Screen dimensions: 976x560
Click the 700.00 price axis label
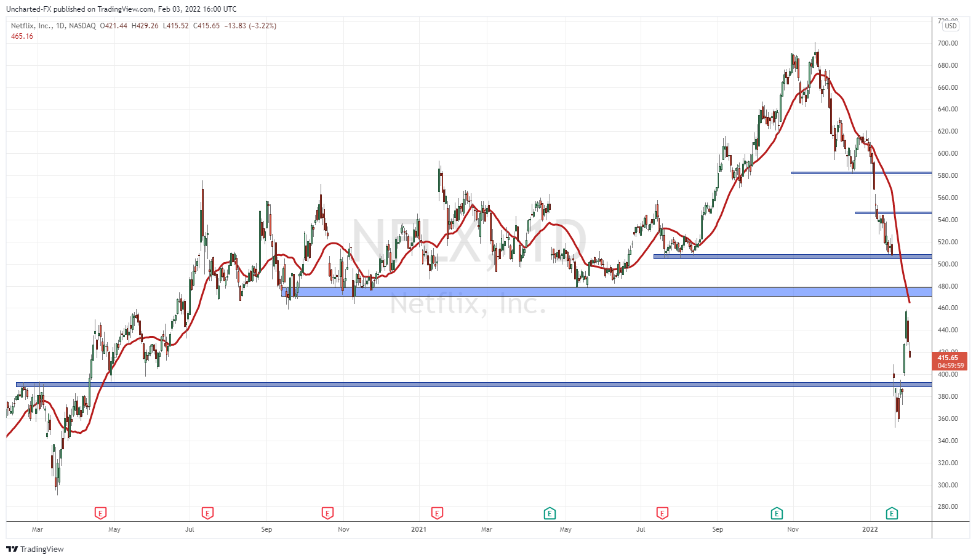948,43
